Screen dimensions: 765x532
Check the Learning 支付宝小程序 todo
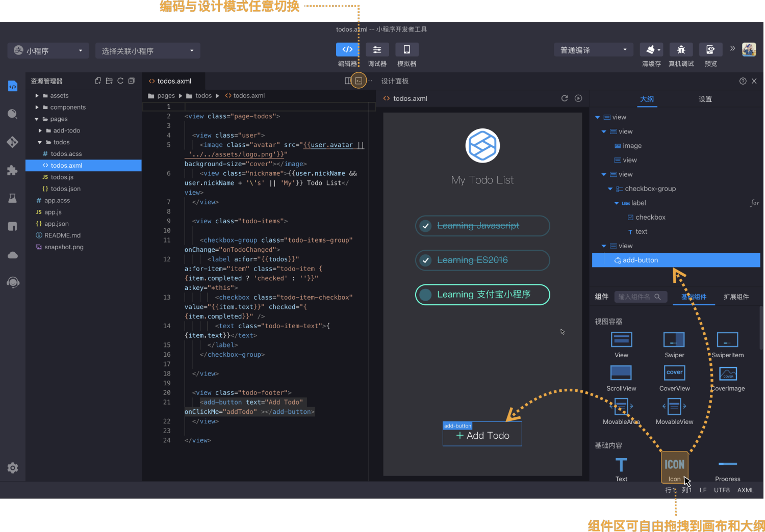coord(425,295)
